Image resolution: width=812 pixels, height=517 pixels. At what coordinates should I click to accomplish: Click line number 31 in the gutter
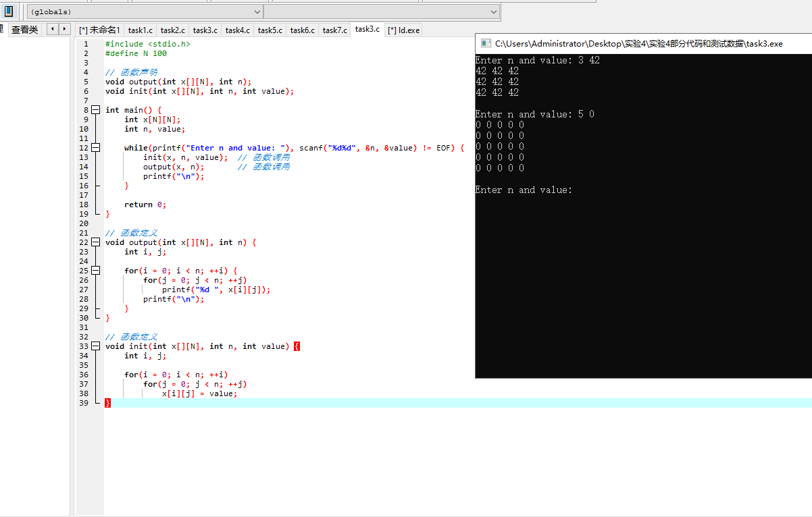click(84, 327)
